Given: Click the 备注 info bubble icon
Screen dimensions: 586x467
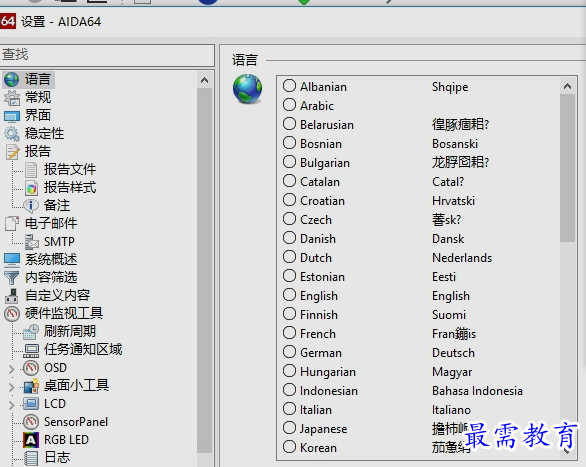Looking at the screenshot, I should (x=31, y=205).
